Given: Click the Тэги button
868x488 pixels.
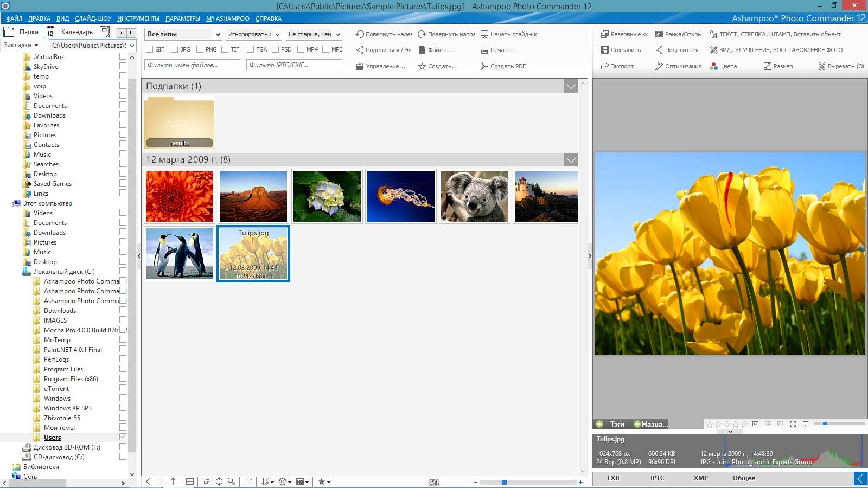Looking at the screenshot, I should 611,424.
